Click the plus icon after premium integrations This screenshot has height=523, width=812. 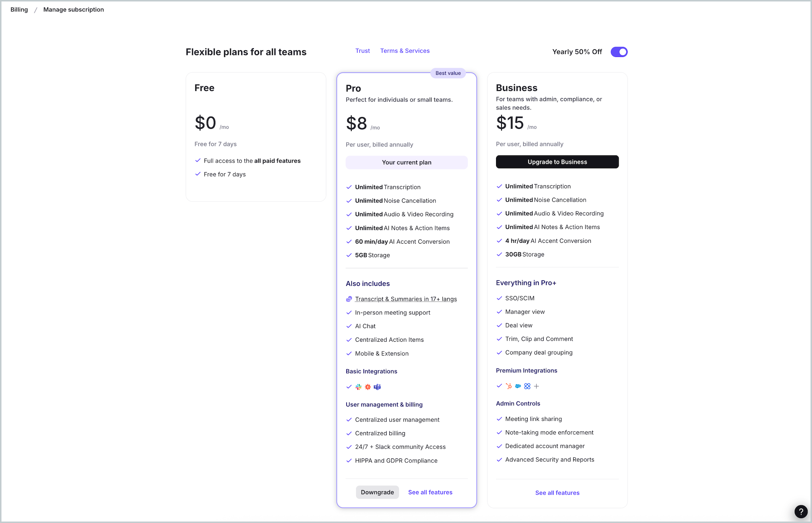(536, 386)
